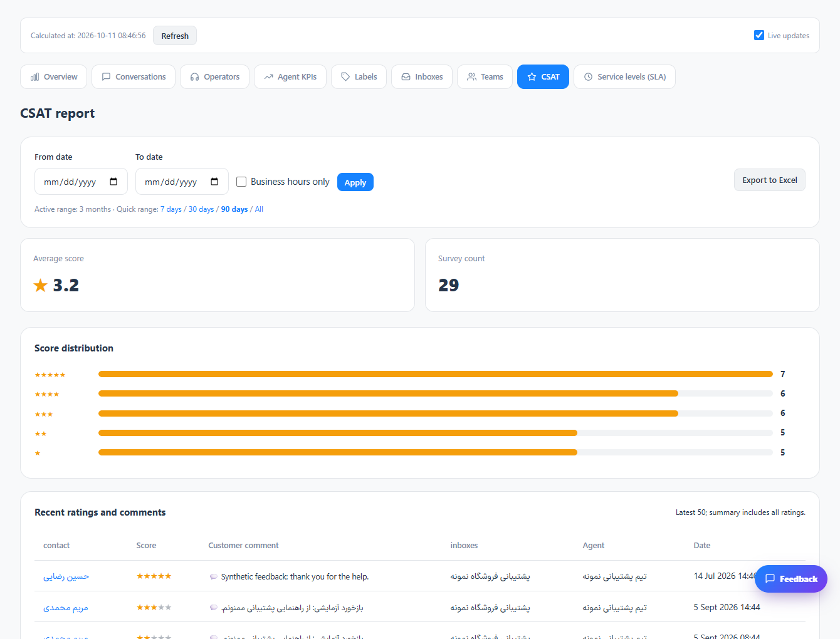The height and width of the screenshot is (639, 840).
Task: Focus the From date input field
Action: (81, 182)
